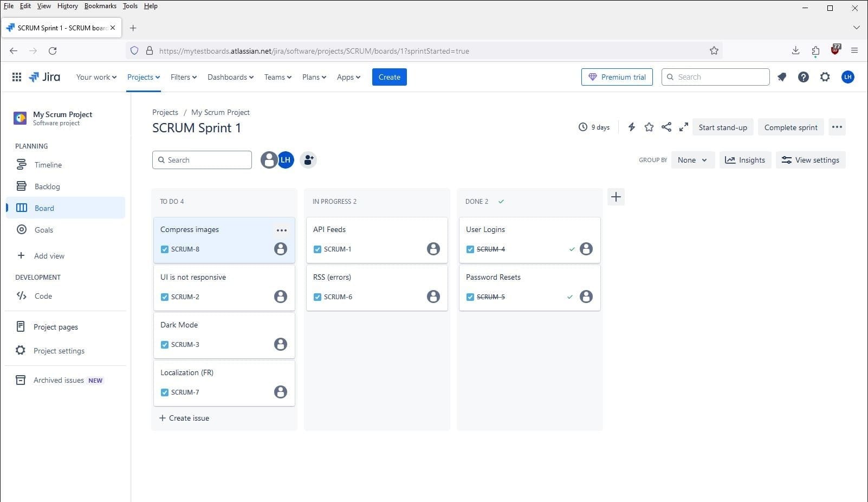The height and width of the screenshot is (502, 868).
Task: Open the Insights panel
Action: point(745,159)
